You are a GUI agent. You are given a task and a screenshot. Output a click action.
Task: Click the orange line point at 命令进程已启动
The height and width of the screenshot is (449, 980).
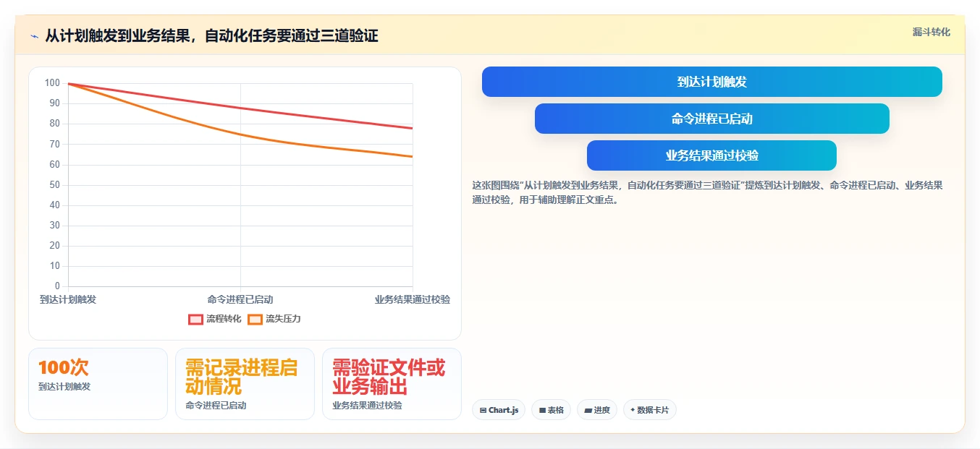coord(240,134)
